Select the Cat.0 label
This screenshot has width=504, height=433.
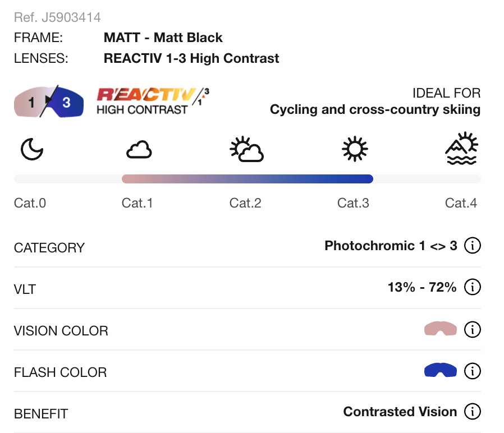pyautogui.click(x=30, y=203)
